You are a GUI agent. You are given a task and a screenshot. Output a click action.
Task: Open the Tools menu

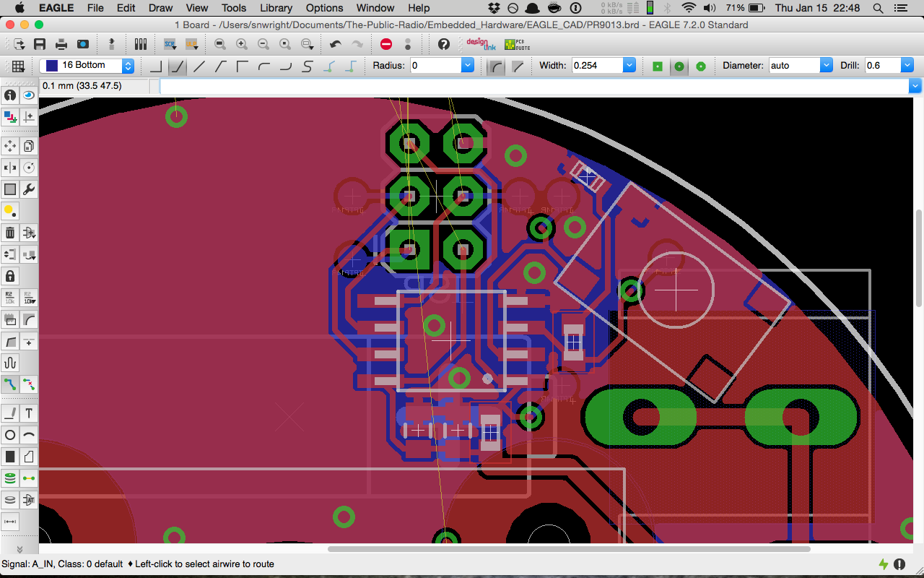(234, 8)
